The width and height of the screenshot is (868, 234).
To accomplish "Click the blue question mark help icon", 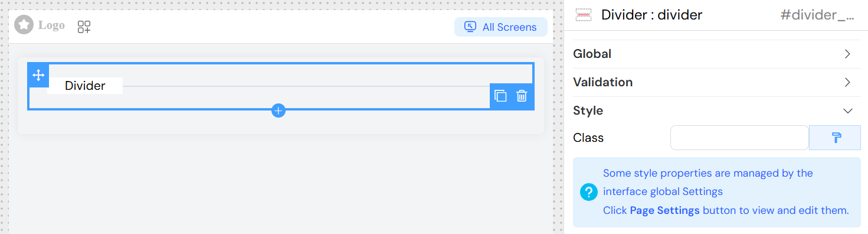I will 589,192.
